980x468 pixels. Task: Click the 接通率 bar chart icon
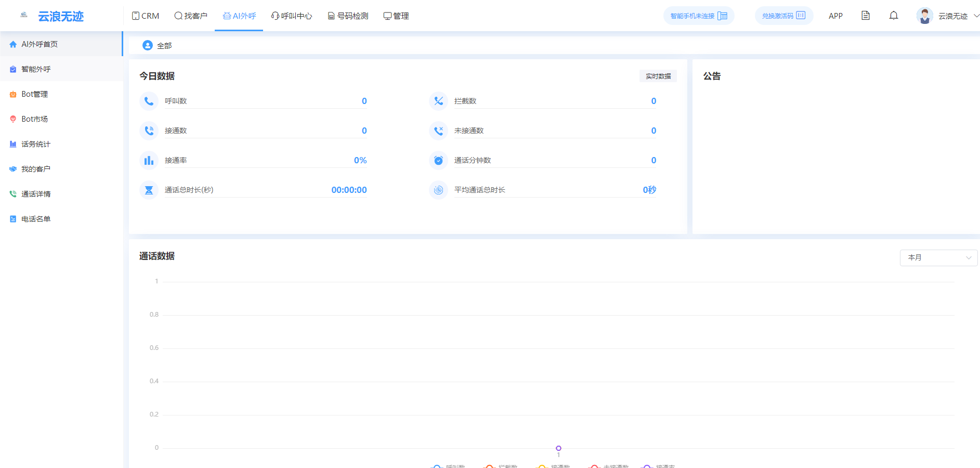coord(149,160)
